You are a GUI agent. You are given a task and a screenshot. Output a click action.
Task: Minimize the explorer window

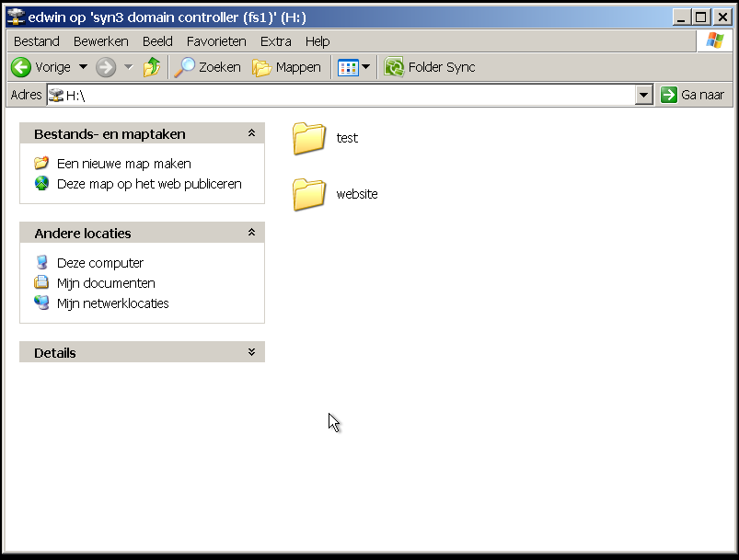tap(681, 17)
